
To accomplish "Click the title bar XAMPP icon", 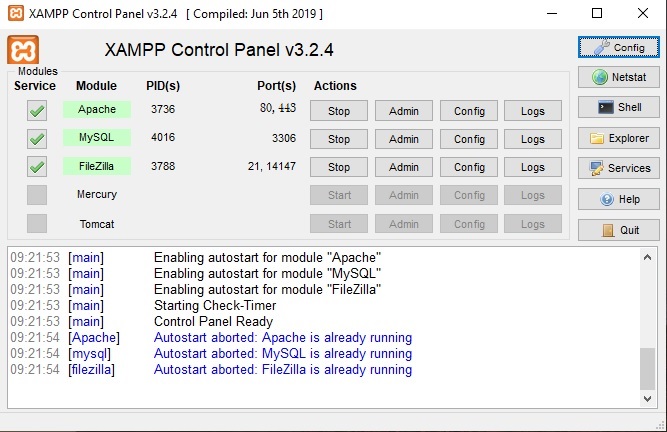I will click(16, 13).
